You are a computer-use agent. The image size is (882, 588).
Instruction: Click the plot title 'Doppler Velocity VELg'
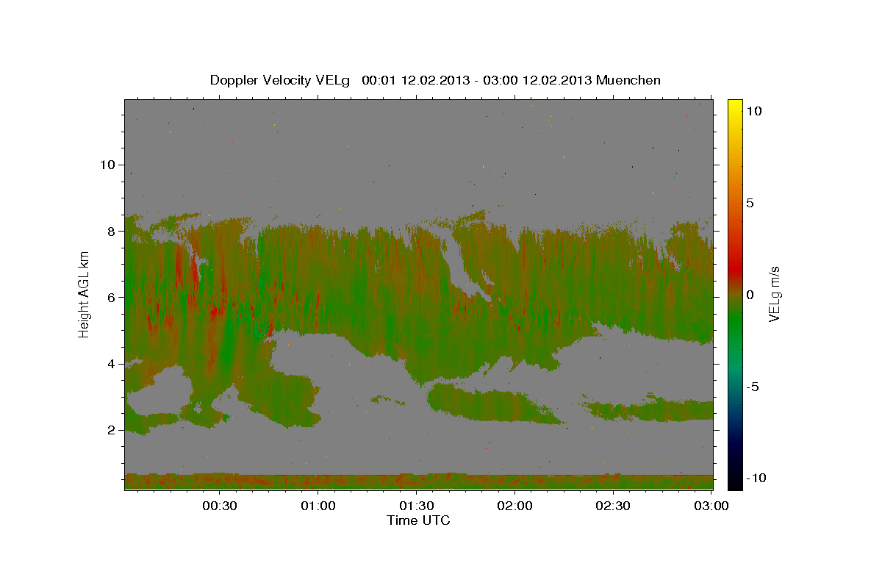280,80
